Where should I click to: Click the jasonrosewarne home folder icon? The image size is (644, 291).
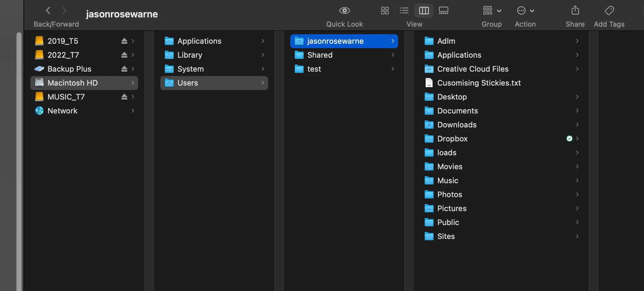click(299, 41)
